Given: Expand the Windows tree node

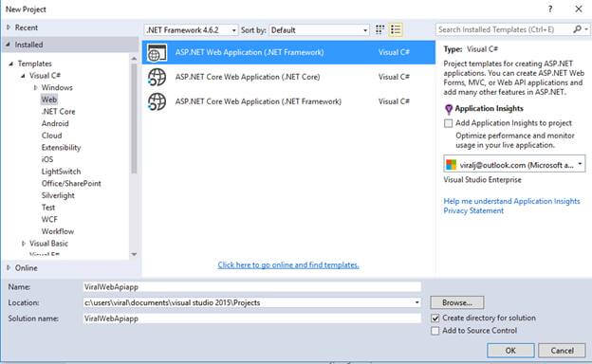Looking at the screenshot, I should [x=35, y=87].
